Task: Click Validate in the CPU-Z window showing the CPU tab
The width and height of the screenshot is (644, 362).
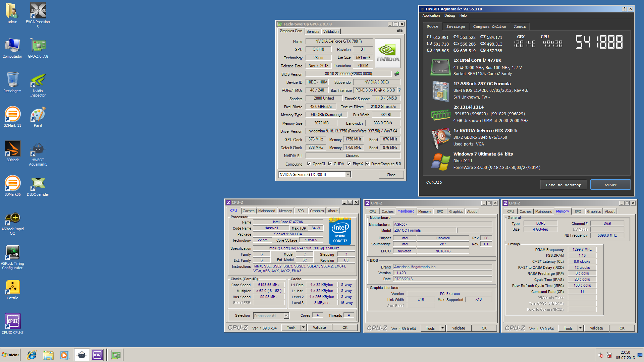Action: click(319, 327)
